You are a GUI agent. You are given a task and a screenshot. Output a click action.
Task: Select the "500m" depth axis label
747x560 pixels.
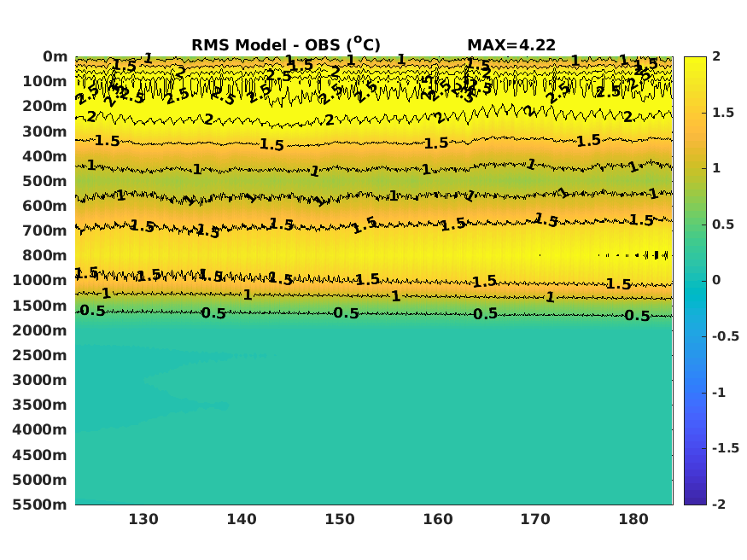(44, 181)
